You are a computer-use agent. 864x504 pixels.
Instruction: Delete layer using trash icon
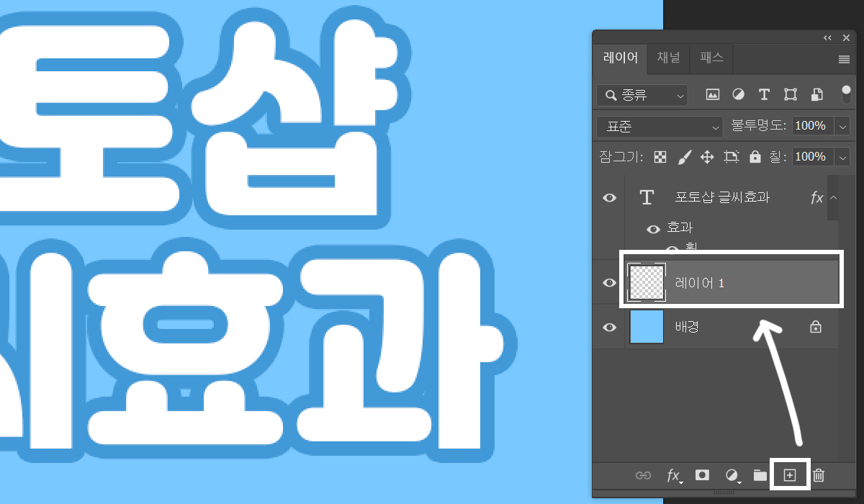pyautogui.click(x=819, y=475)
